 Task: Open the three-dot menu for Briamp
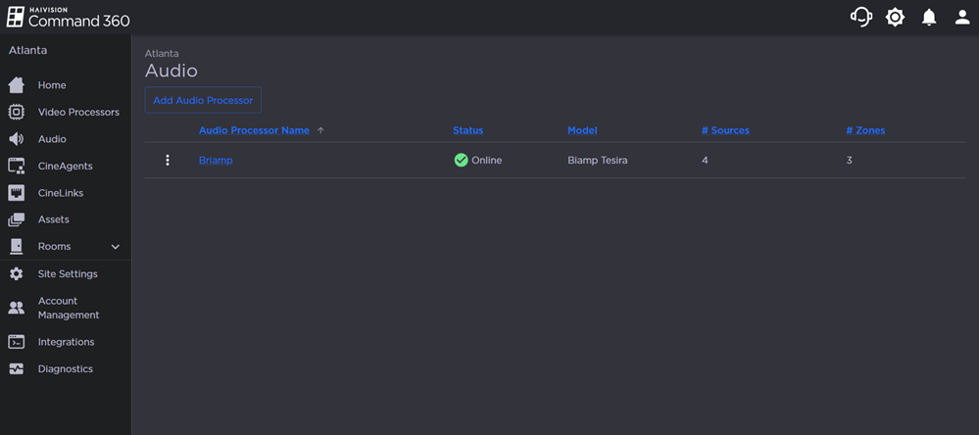pos(168,160)
